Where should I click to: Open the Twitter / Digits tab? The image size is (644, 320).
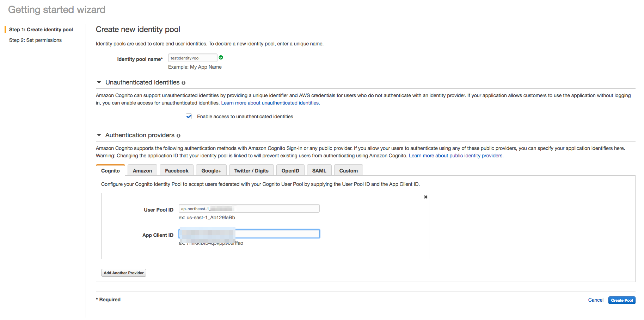[x=251, y=171]
